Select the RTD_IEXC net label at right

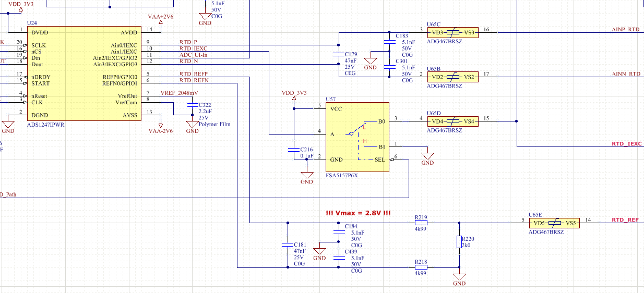(627, 143)
